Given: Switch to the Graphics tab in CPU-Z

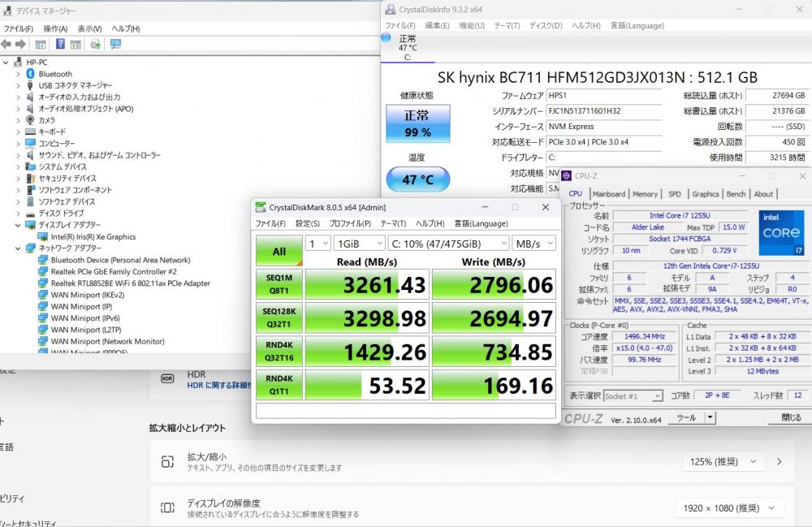Looking at the screenshot, I should (706, 194).
